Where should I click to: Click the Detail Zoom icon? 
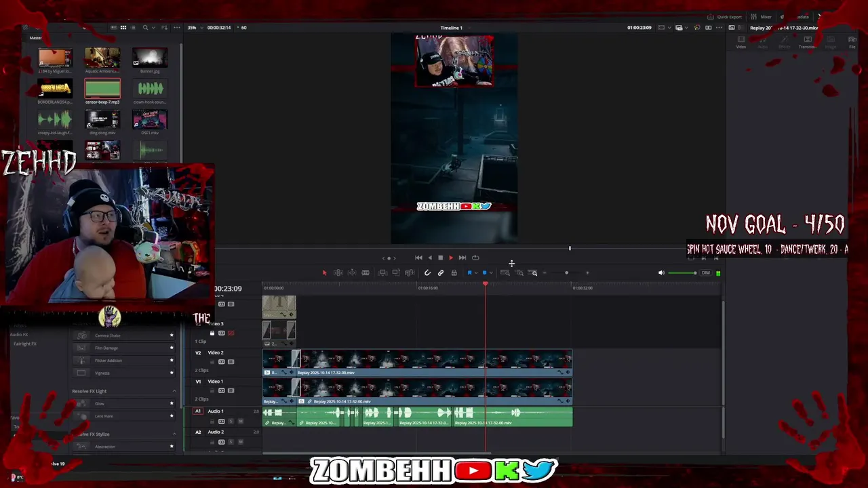[x=519, y=272]
